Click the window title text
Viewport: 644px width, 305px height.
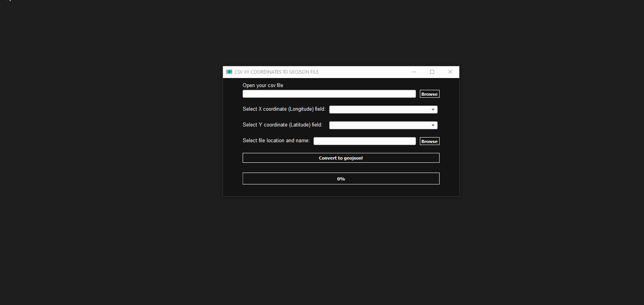click(x=277, y=72)
